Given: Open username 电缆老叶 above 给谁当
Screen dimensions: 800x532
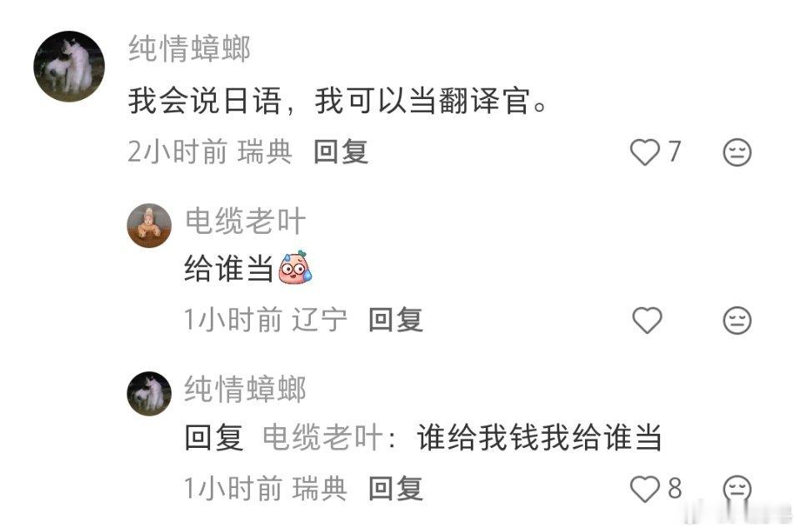Looking at the screenshot, I should 245,221.
